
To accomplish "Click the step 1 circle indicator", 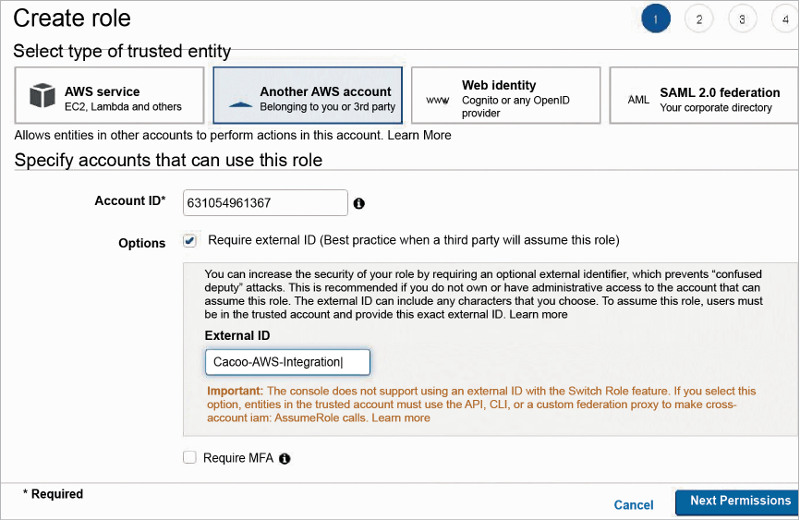I will pyautogui.click(x=655, y=19).
